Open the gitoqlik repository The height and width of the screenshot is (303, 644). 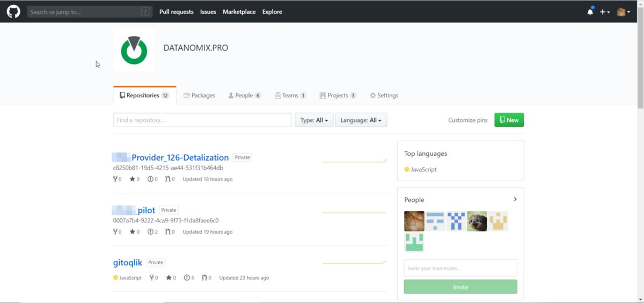[128, 263]
